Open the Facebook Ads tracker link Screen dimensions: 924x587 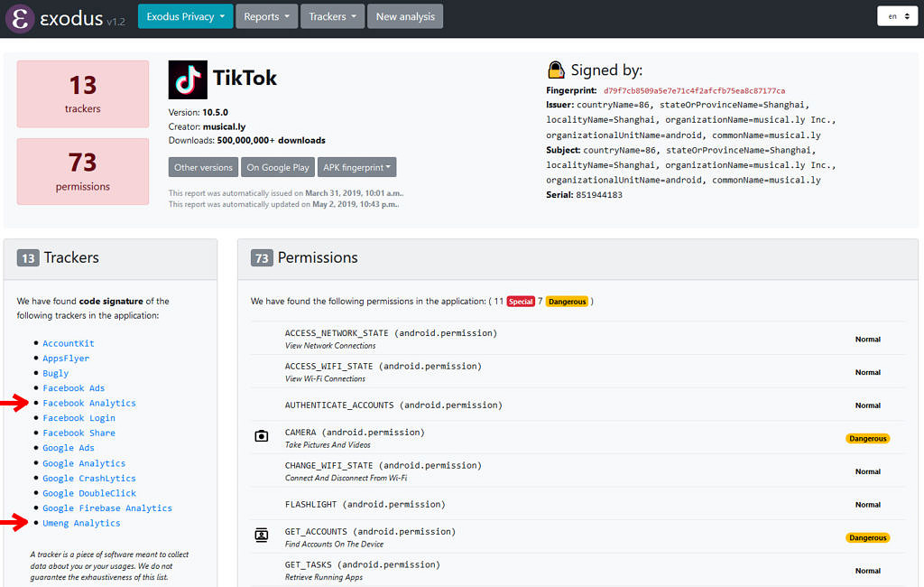pyautogui.click(x=74, y=388)
